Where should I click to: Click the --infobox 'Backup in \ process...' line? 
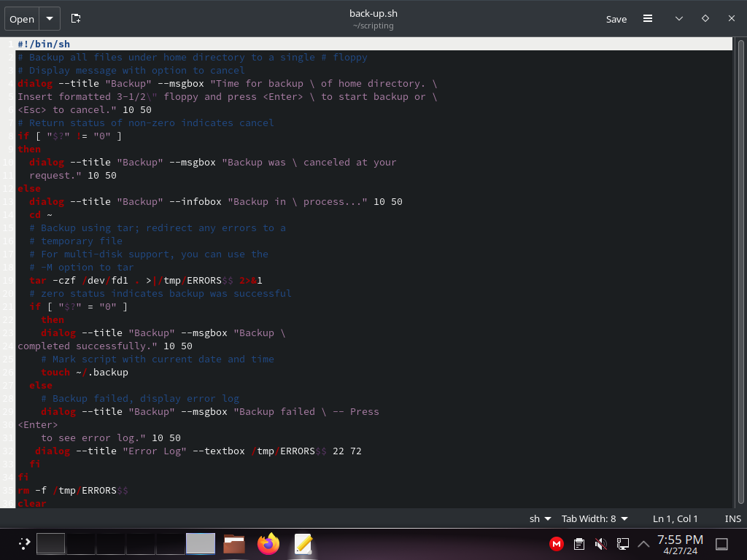(x=216, y=202)
